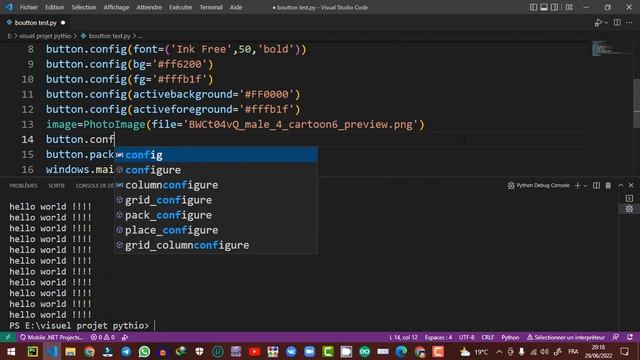640x360 pixels.
Task: Open the Aide menu
Action: point(236,7)
